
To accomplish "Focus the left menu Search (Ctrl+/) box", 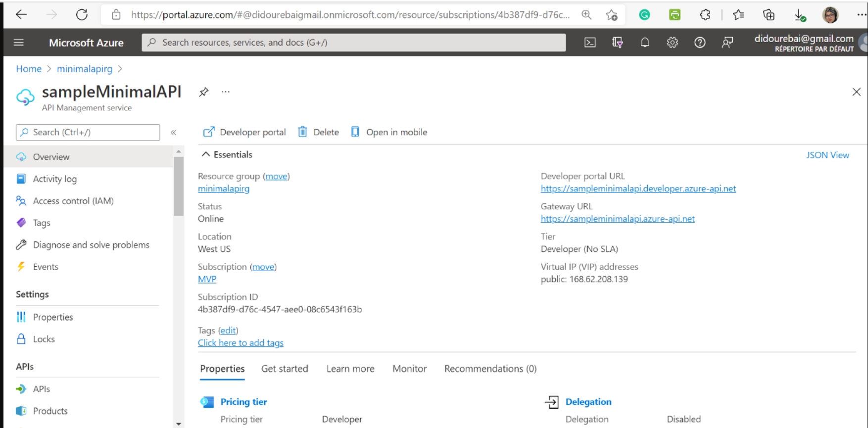I will tap(88, 132).
